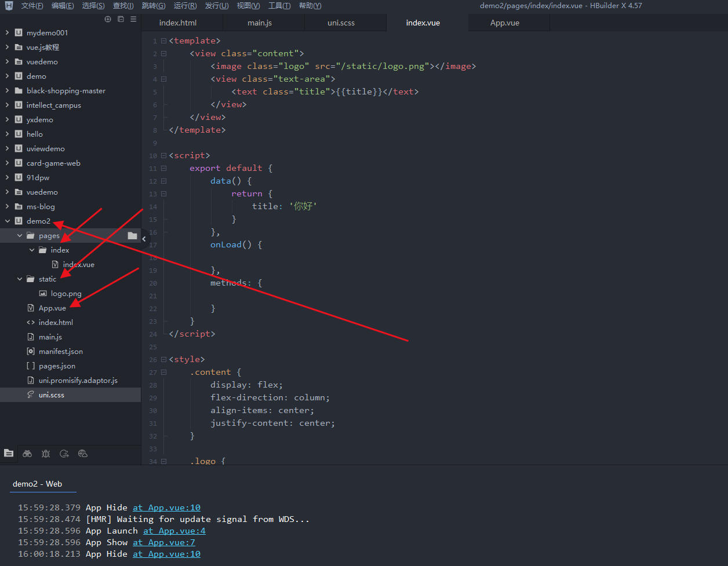Collapse the demo2 project
Viewport: 728px width, 566px height.
7,221
